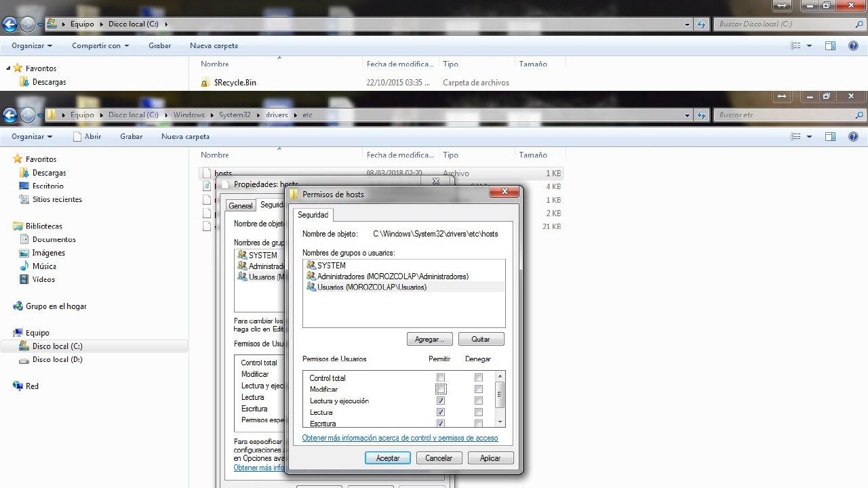The height and width of the screenshot is (488, 868).
Task: Open the control y permisos de acceso link
Action: (400, 439)
